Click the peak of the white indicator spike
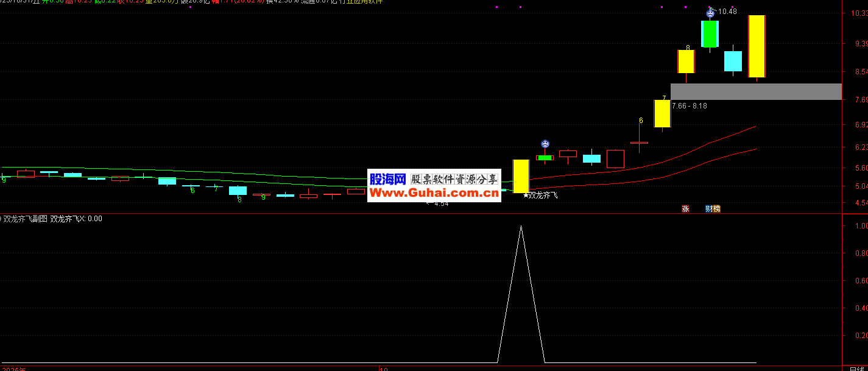868x371 pixels. coord(521,227)
